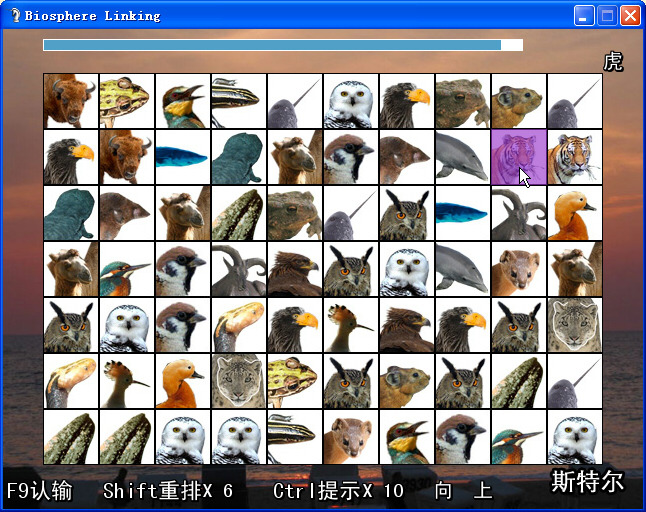Click the bee-eater tile beside the weasel
This screenshot has width=646, height=512.
(407, 437)
